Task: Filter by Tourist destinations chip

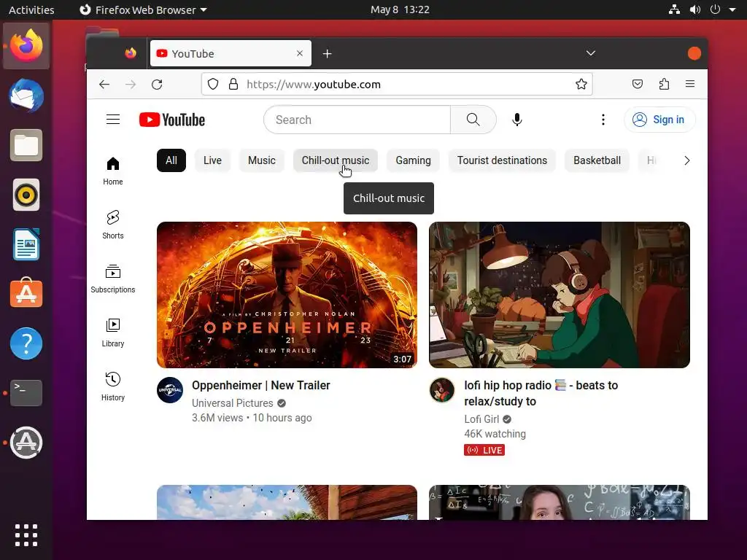Action: [x=502, y=160]
